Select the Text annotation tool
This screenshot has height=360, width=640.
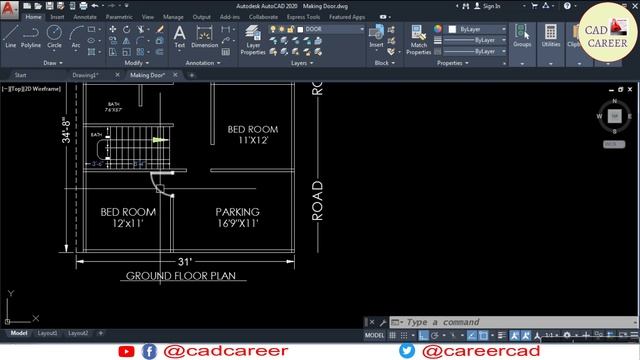pyautogui.click(x=180, y=36)
